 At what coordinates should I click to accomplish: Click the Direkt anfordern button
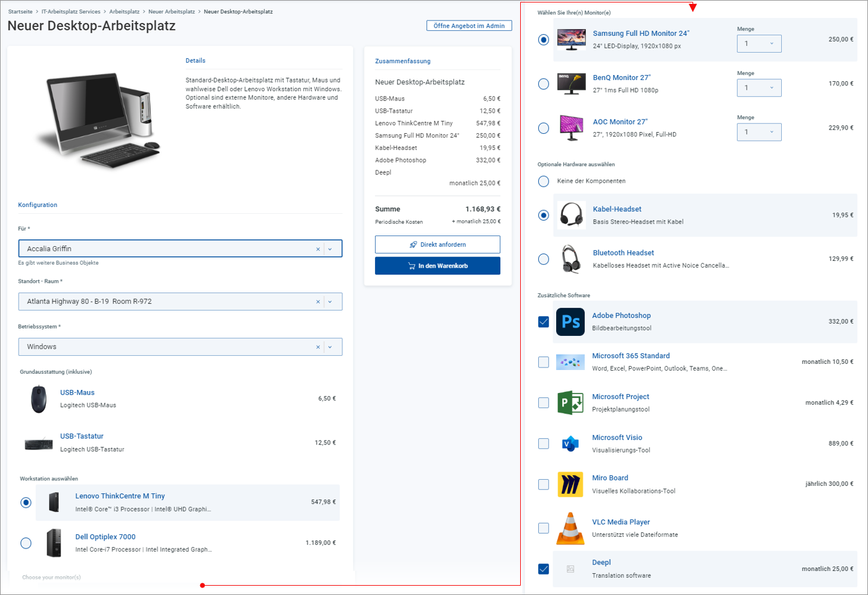(438, 245)
